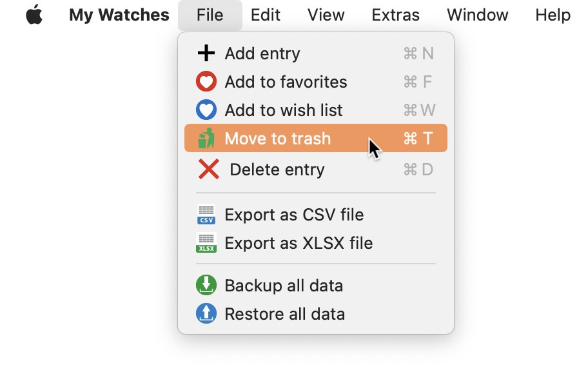Close the open File menu
The width and height of the screenshot is (588, 381).
click(210, 15)
